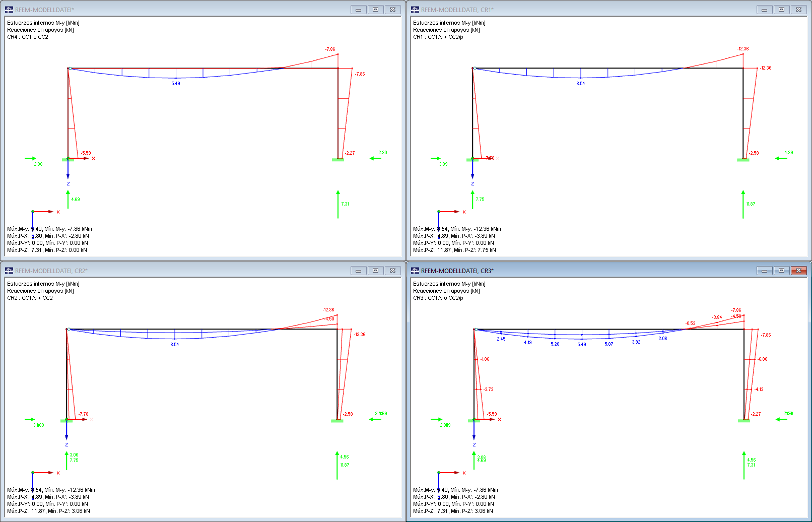Maximize the RFEM-MODELLDATEI, CR2* window
812x522 pixels.
point(375,271)
